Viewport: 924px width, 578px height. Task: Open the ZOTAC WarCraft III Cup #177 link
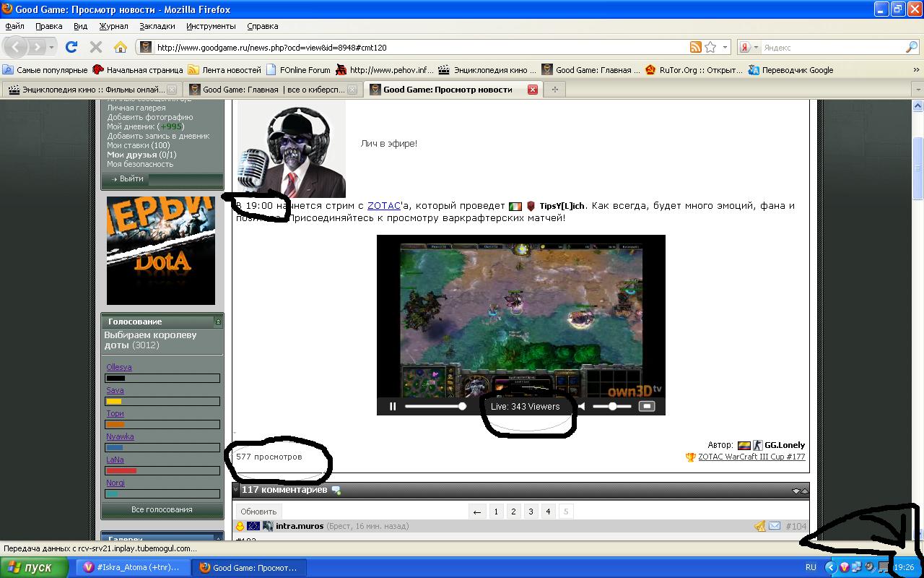point(751,457)
